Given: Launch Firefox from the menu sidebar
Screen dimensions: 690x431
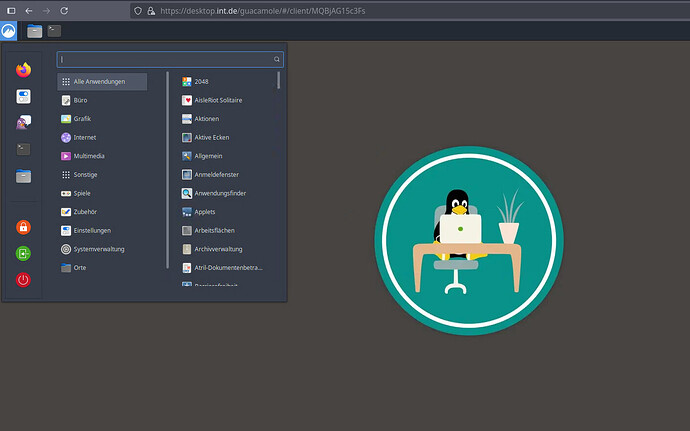Looking at the screenshot, I should 23,70.
